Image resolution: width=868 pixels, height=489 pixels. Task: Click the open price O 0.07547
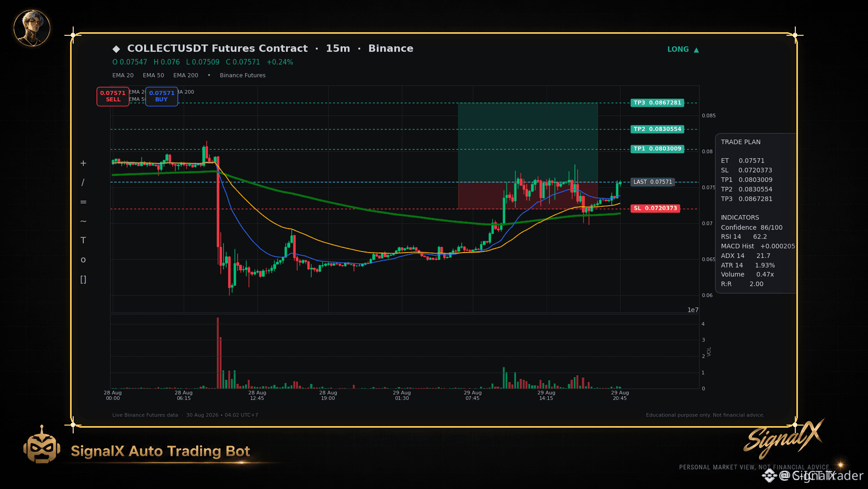pos(130,62)
